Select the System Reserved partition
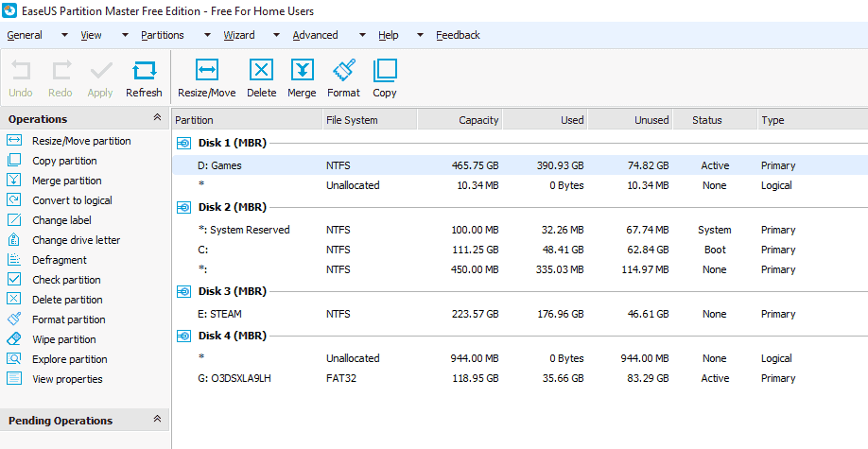Screen dimensions: 868x449 coord(520,230)
